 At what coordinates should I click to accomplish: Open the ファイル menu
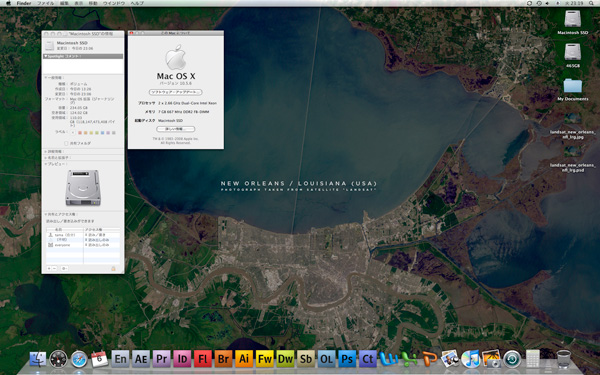coord(45,3)
